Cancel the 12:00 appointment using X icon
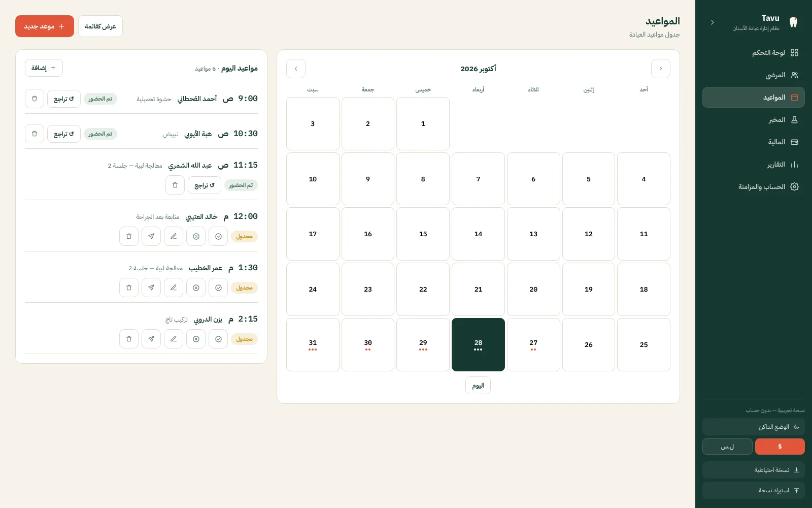 (196, 236)
